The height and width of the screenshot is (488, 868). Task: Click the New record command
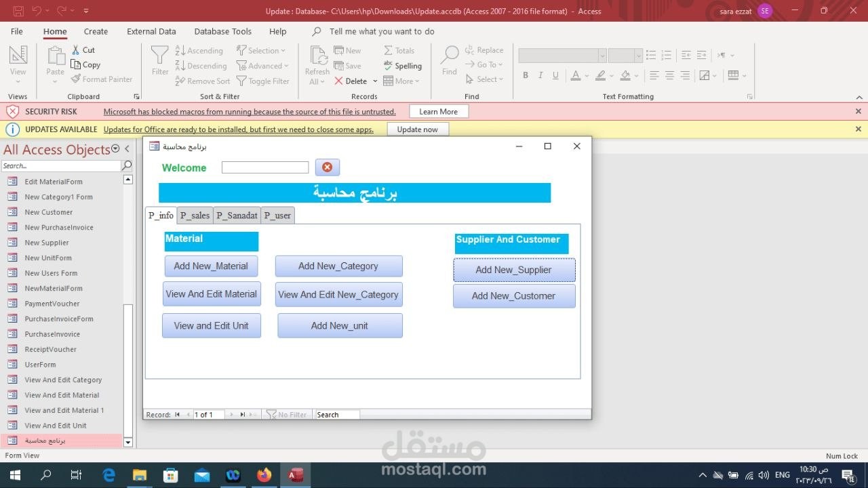coord(348,51)
